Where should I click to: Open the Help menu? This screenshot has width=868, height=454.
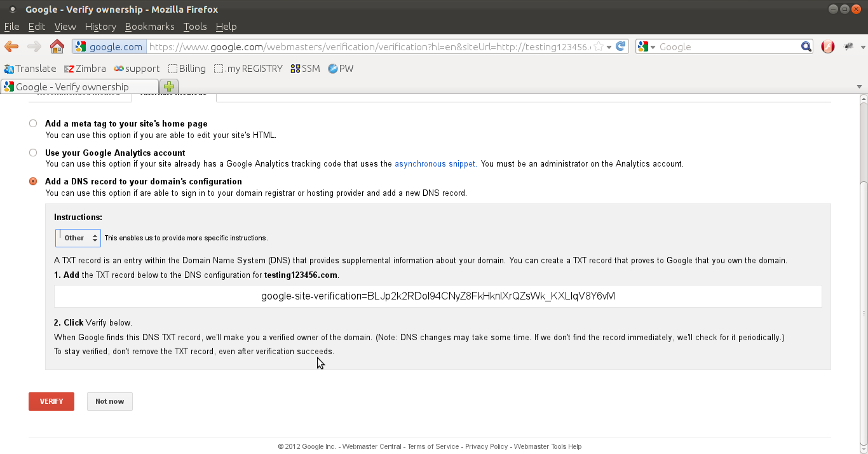pos(226,27)
